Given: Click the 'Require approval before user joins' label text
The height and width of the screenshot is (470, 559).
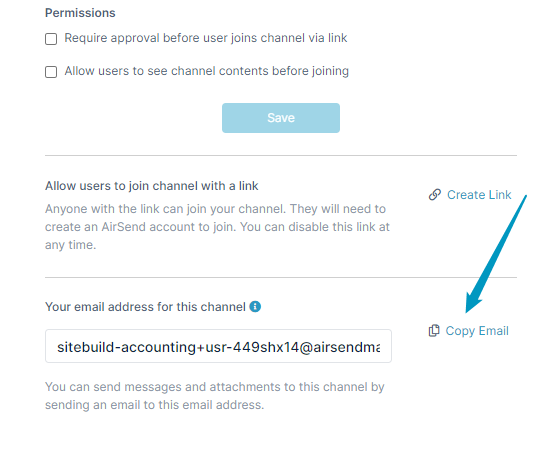Looking at the screenshot, I should point(206,38).
